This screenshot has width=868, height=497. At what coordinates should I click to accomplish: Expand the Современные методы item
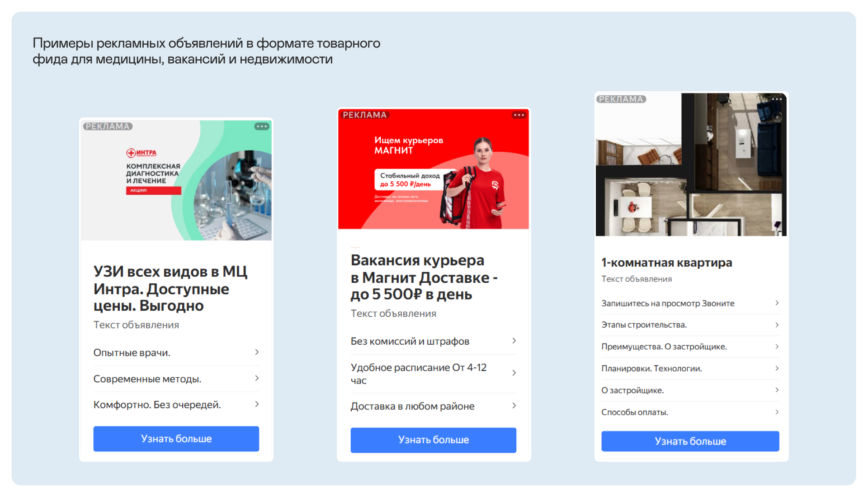176,379
